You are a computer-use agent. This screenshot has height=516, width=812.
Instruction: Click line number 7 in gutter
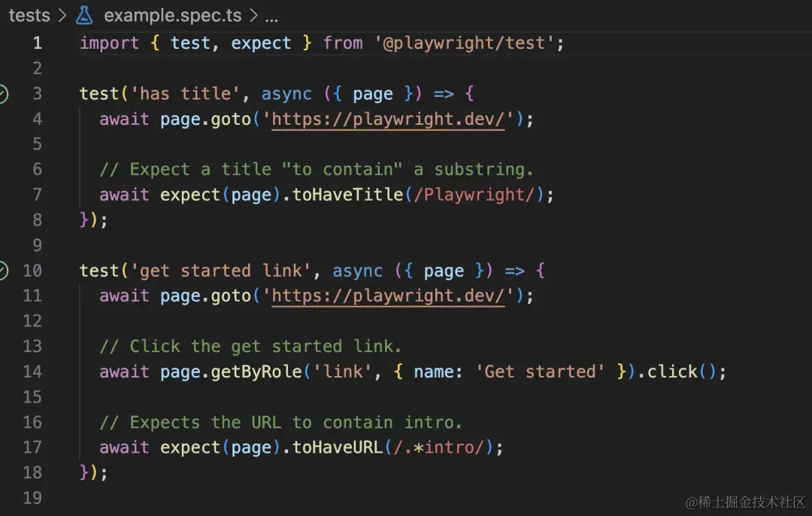pyautogui.click(x=38, y=195)
